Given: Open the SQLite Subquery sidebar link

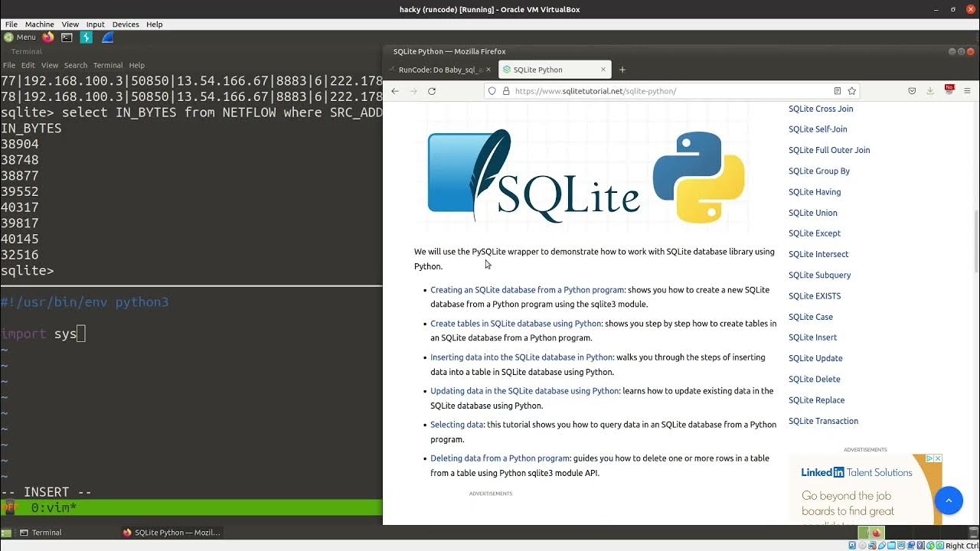Looking at the screenshot, I should click(820, 275).
